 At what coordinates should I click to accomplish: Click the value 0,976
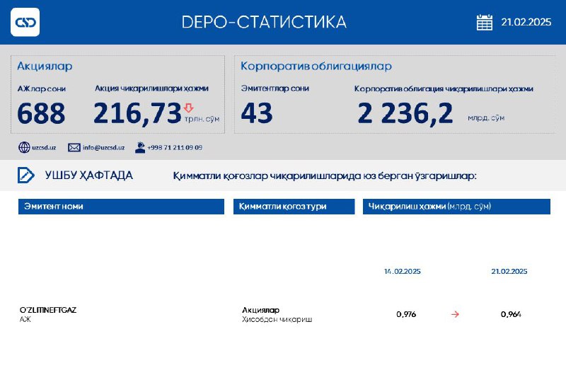(x=406, y=314)
